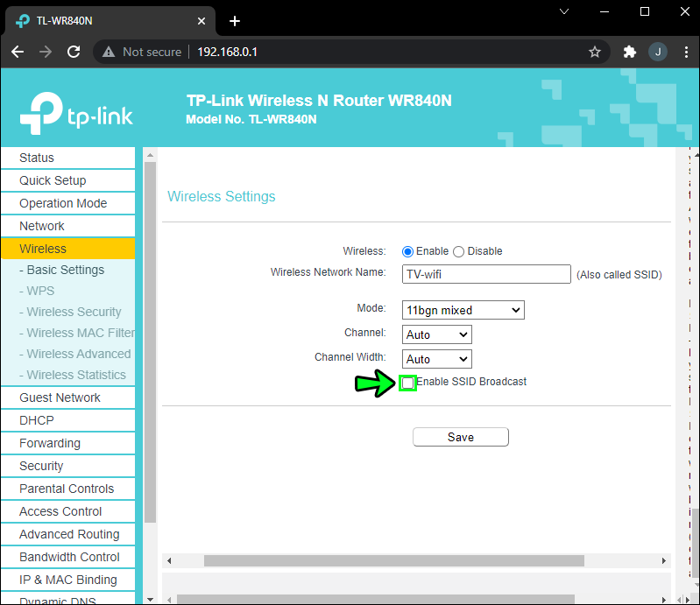Click Model No. TL-WR840N text
The image size is (700, 605).
point(251,120)
